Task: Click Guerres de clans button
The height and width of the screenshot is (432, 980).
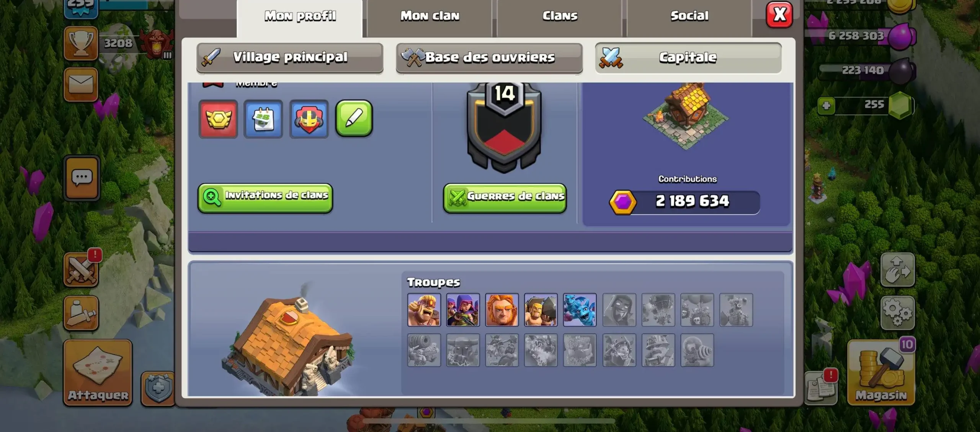Action: tap(505, 198)
